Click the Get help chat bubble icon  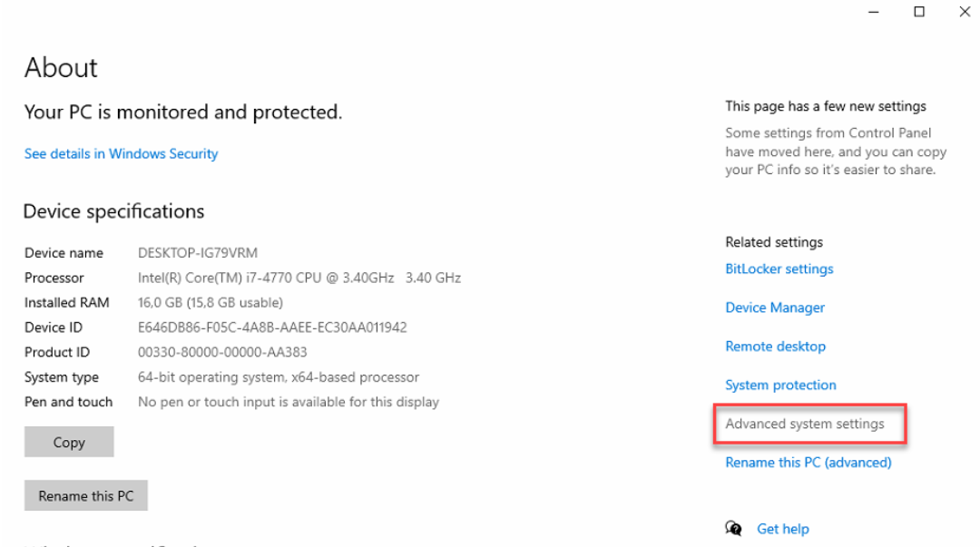(x=733, y=528)
